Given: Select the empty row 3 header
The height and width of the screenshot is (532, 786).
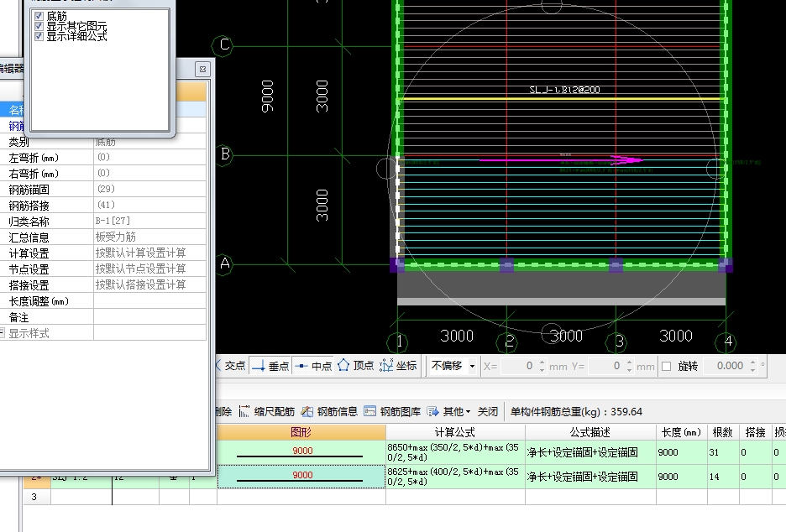Looking at the screenshot, I should tap(37, 497).
